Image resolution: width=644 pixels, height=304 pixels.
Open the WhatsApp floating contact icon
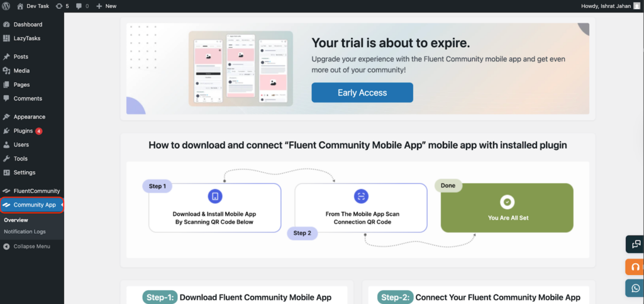(x=636, y=288)
